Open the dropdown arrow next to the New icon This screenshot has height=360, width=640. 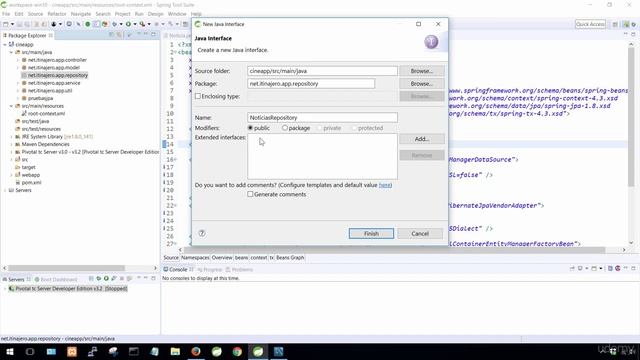pos(12,24)
